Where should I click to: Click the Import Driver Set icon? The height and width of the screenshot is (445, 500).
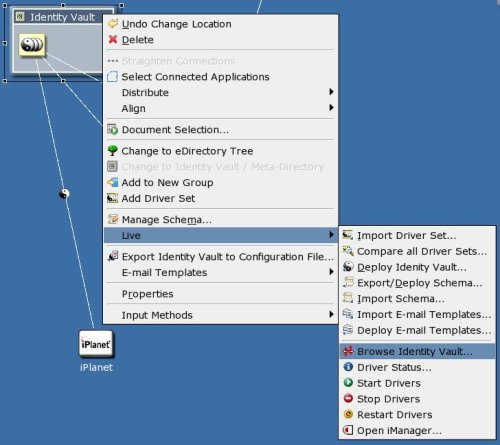tap(348, 235)
